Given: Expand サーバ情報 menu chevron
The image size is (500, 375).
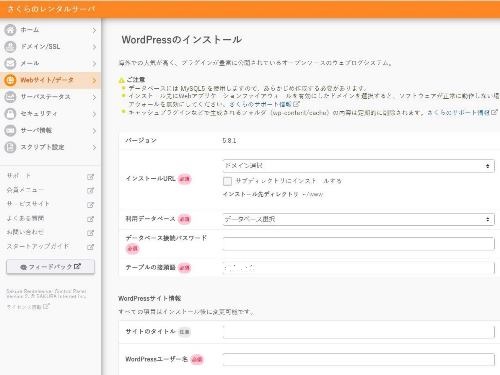Looking at the screenshot, I should [94, 131].
